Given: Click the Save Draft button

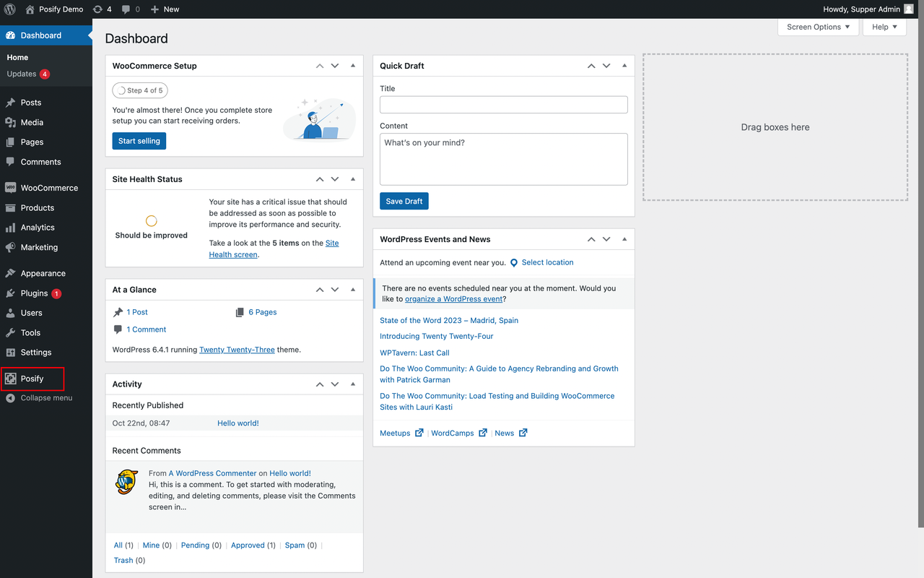Looking at the screenshot, I should point(404,201).
